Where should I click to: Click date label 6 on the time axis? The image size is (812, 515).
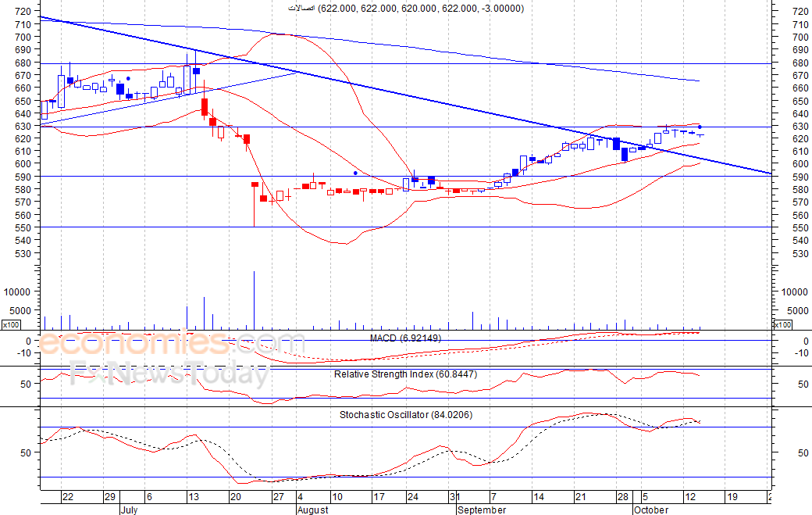[x=149, y=497]
